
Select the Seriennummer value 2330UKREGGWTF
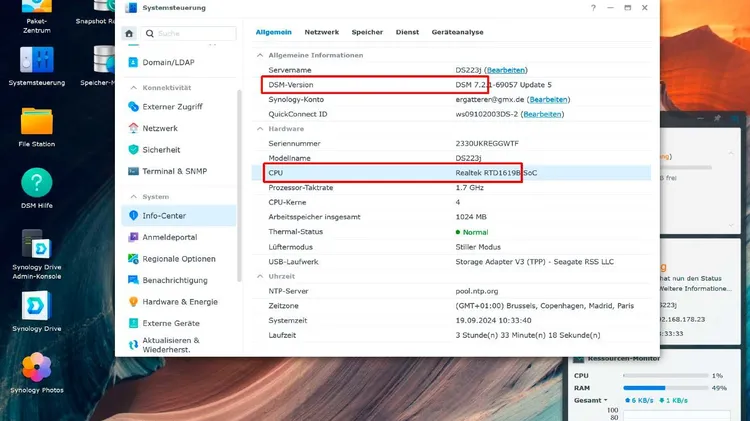487,144
